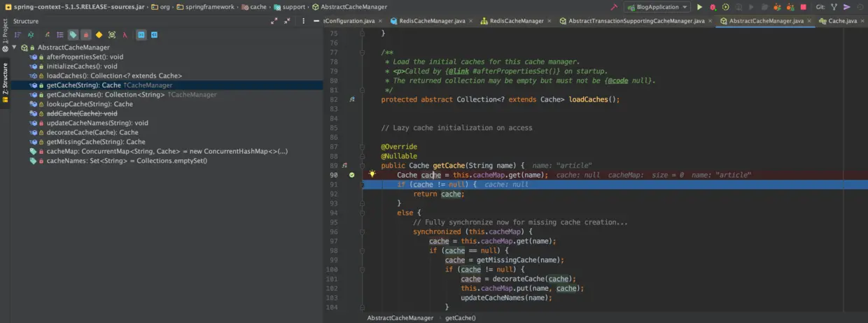This screenshot has height=323, width=868.
Task: Toggle Show Anonymous Classes icon
Action: [112, 34]
